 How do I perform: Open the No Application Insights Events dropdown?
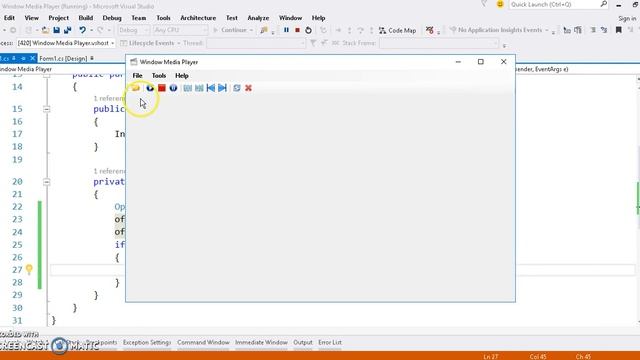(x=499, y=30)
